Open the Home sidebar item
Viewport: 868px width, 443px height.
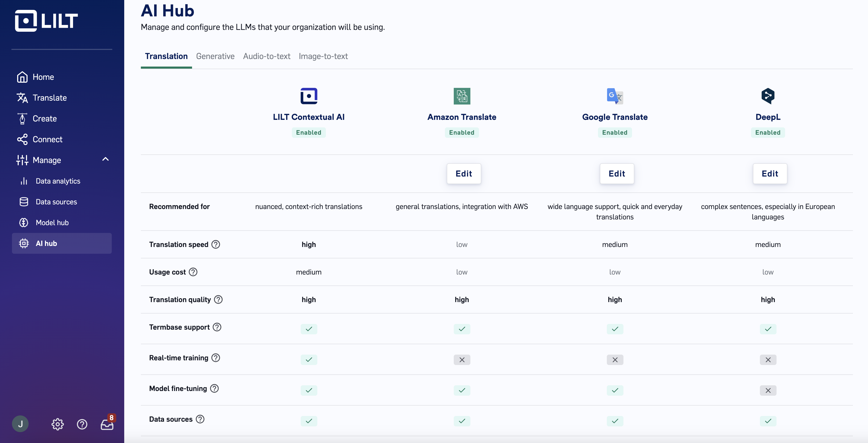point(35,77)
